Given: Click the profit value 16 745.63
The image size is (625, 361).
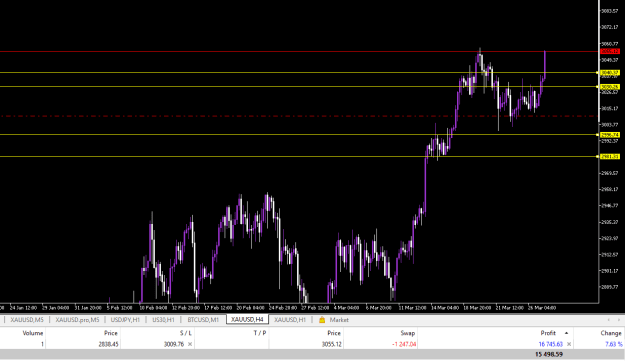Looking at the screenshot, I should click(550, 344).
